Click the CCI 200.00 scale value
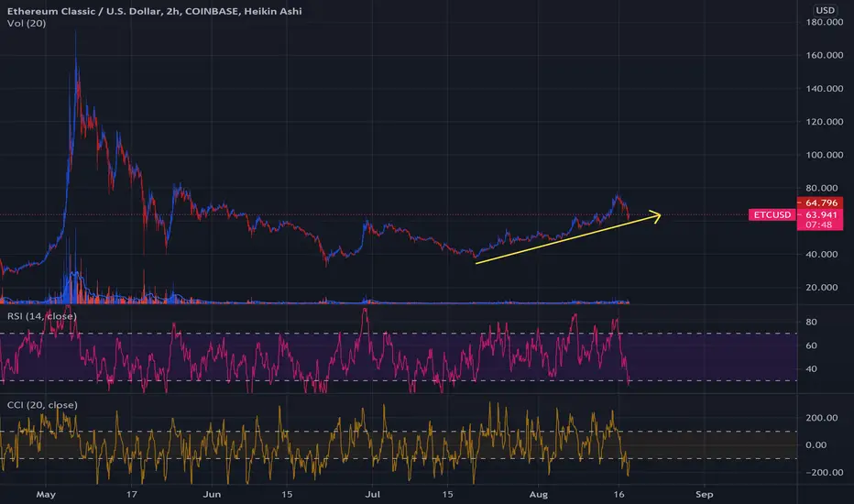 coord(822,418)
